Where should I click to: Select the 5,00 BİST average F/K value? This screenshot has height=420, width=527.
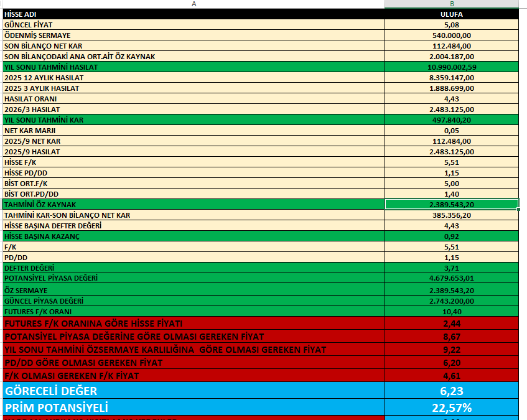pos(452,184)
